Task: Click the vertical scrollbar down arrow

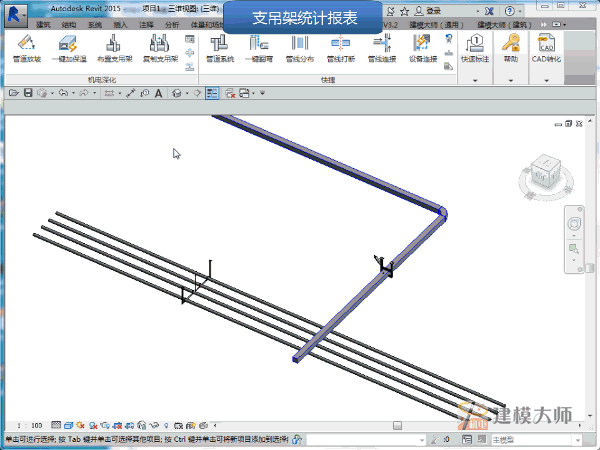Action: pos(590,416)
